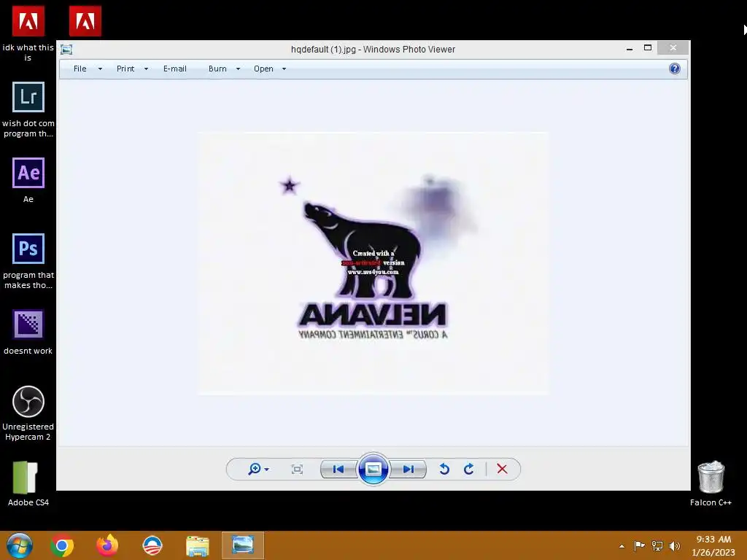
Task: Select the unlabeled second Adobe desktop icon
Action: tap(85, 21)
